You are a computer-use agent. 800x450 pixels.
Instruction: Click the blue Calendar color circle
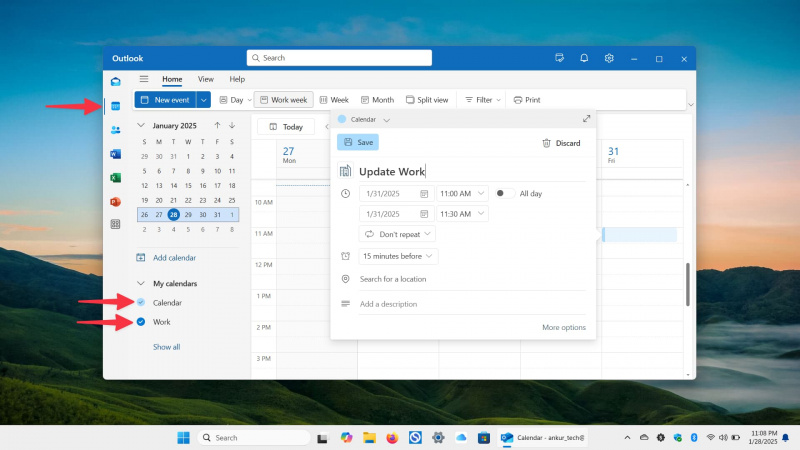(x=342, y=119)
